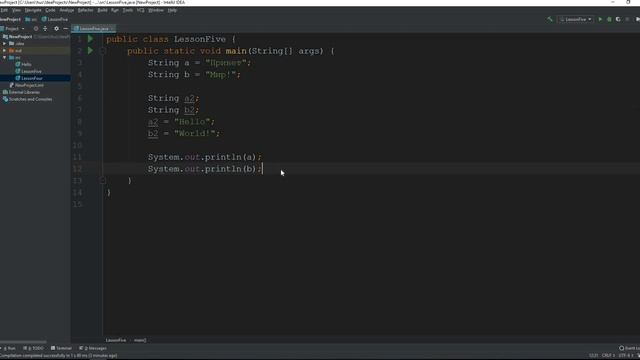Open the Event Log at bottom right
640x360 pixels.
(x=629, y=348)
